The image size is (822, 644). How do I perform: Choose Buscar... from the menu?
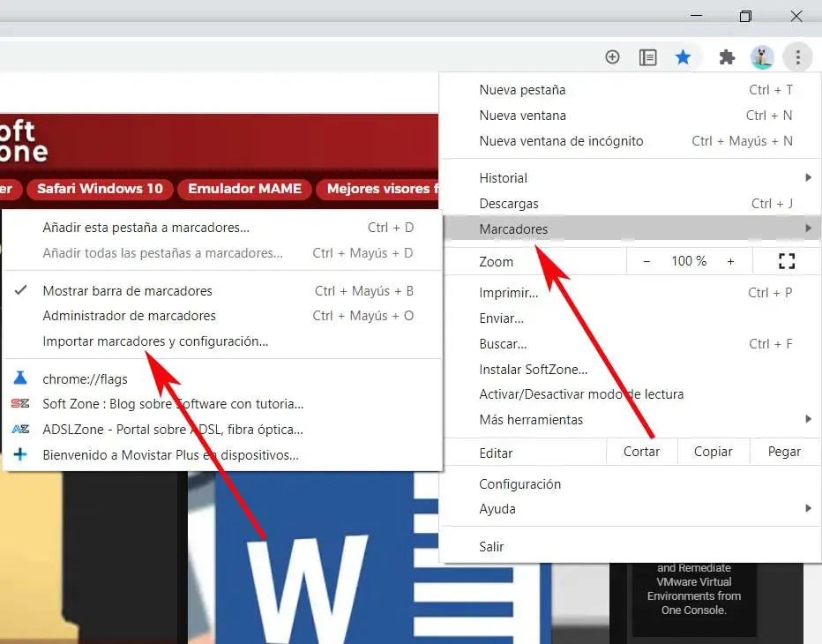[630, 344]
